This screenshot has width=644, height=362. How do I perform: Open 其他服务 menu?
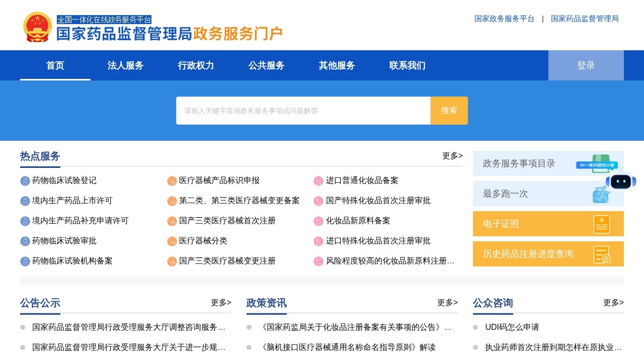click(337, 65)
